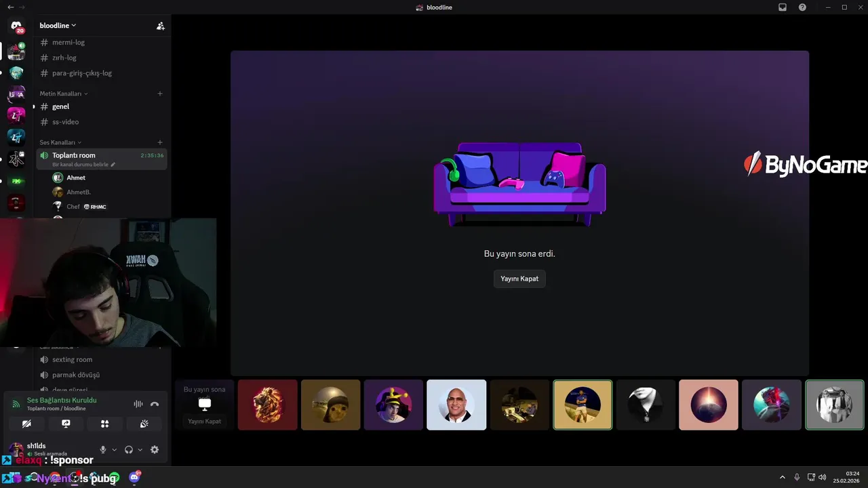Click Yayını Kapat button under the couch
This screenshot has height=488, width=868.
point(519,279)
